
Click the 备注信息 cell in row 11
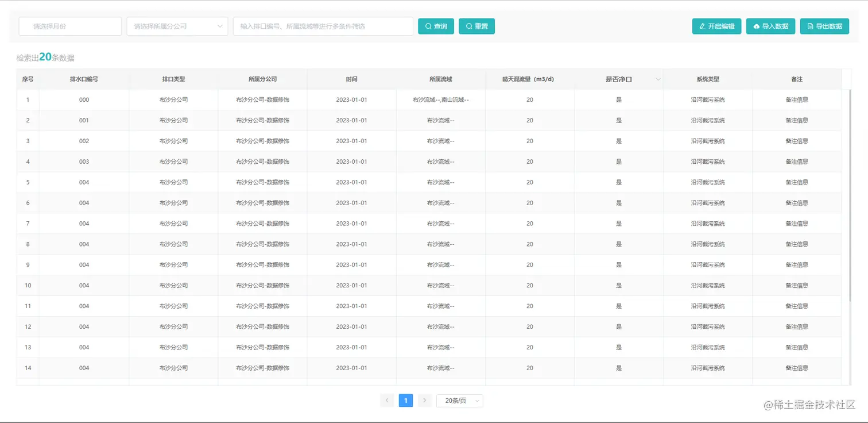point(797,307)
